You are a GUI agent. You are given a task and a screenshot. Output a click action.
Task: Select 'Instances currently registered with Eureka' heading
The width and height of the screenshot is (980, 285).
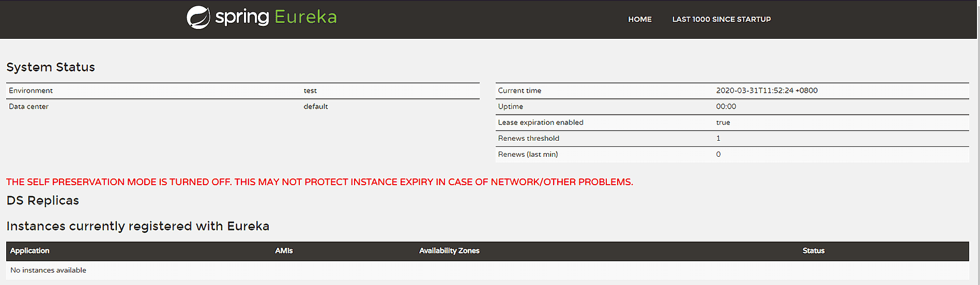(137, 227)
